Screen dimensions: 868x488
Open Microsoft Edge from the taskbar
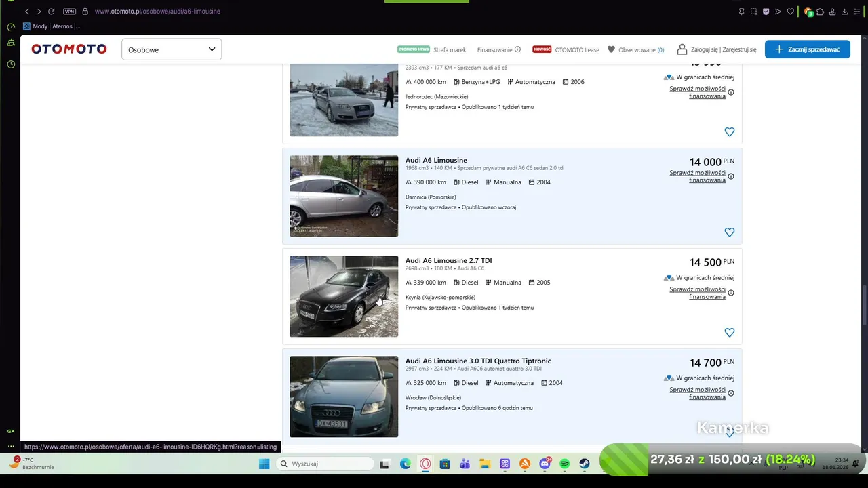405,464
